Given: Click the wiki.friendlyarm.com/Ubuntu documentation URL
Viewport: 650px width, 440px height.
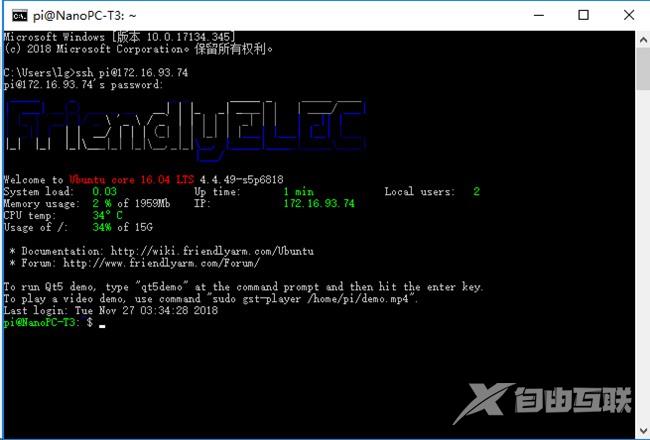Looking at the screenshot, I should pos(212,251).
